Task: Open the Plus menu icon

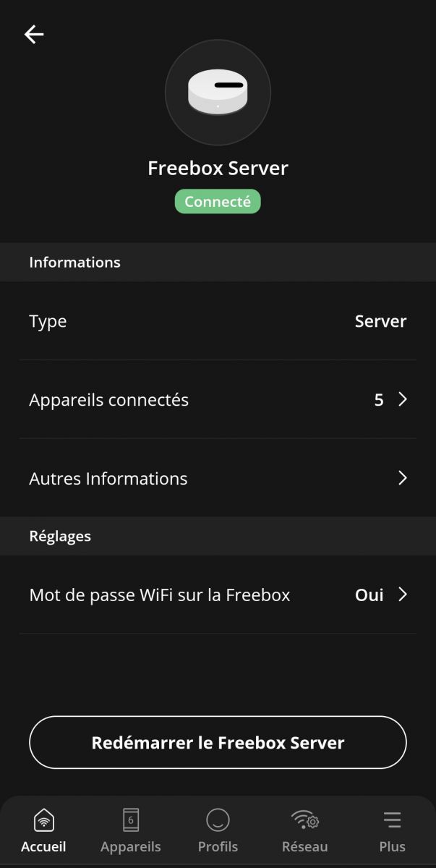Action: (392, 820)
